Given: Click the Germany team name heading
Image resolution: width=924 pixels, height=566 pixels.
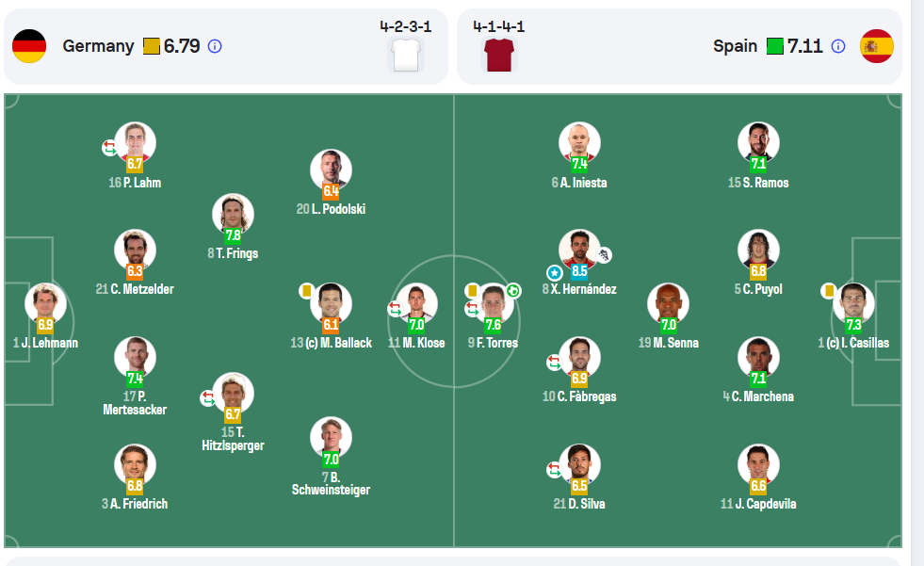Looking at the screenshot, I should pos(98,46).
